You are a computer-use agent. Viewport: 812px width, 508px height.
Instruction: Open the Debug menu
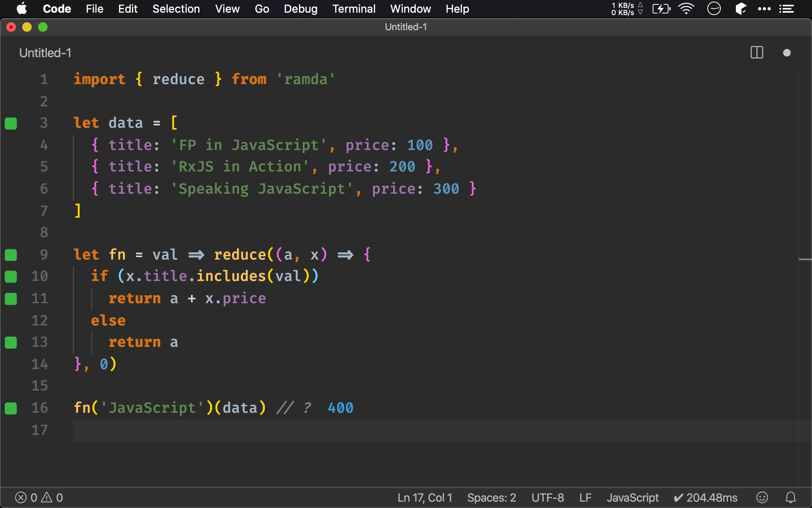[301, 9]
